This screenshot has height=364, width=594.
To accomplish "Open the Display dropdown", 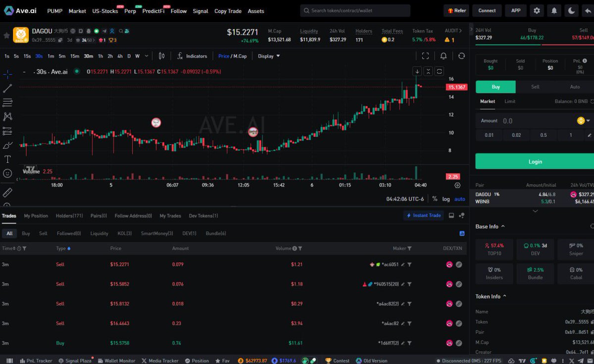I will tap(269, 56).
